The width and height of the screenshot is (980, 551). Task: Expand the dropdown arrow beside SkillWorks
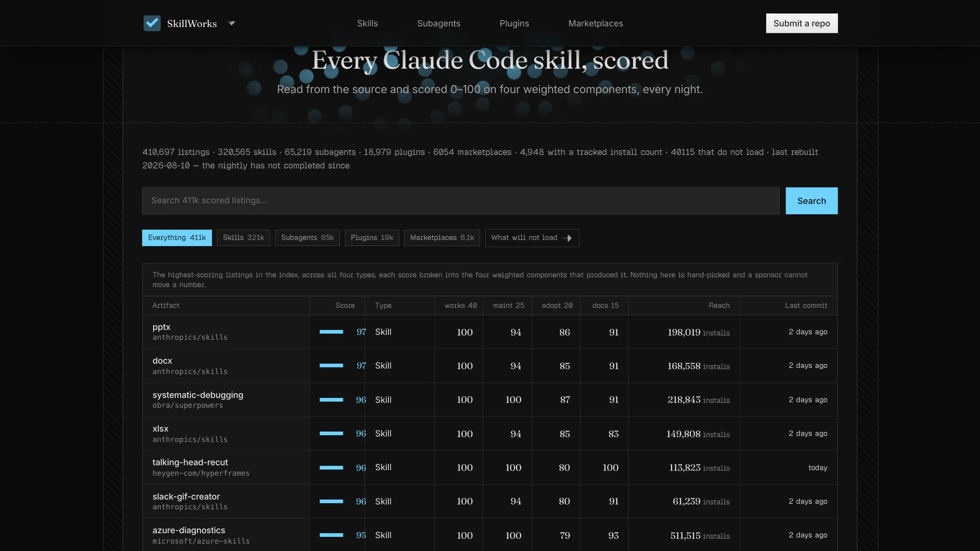click(x=232, y=23)
